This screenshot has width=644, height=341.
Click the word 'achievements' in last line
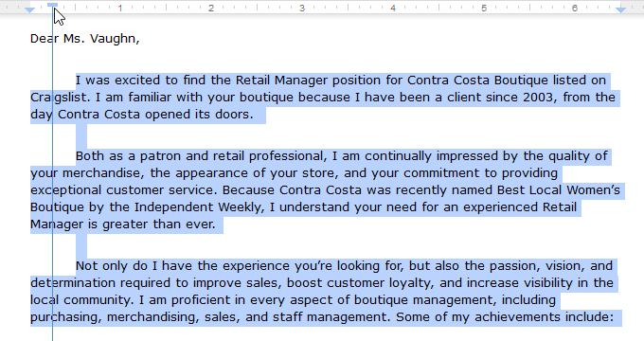coord(517,317)
